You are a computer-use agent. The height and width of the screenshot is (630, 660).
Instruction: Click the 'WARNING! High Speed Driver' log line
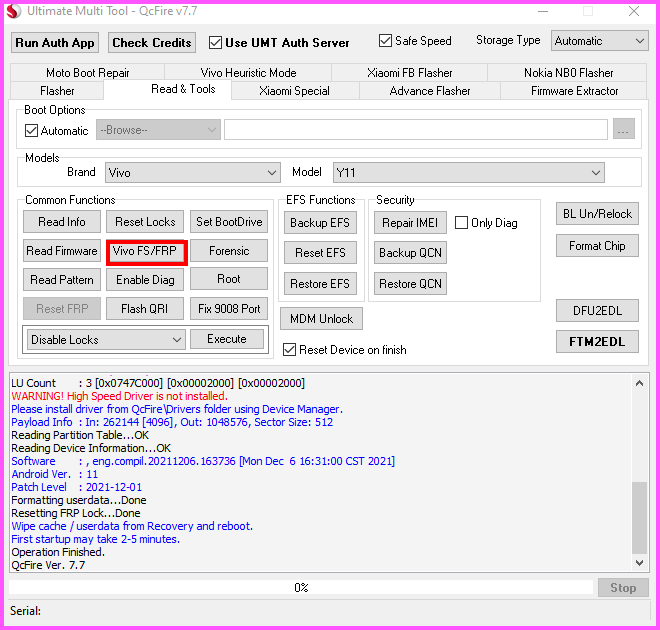click(x=120, y=396)
